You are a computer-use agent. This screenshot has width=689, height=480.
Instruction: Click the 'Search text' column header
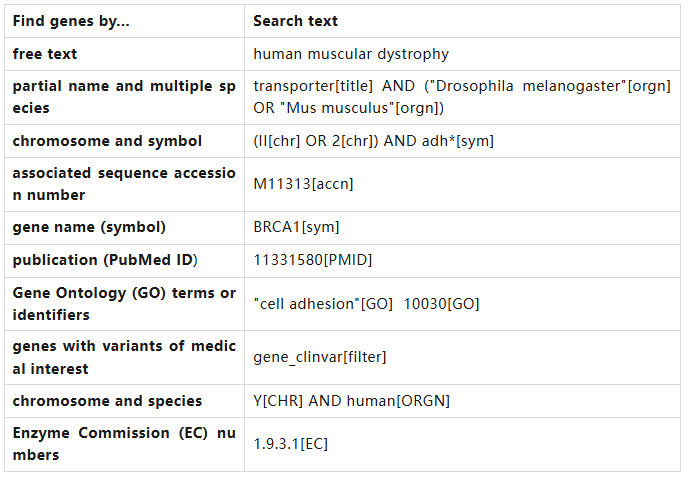[x=295, y=21]
